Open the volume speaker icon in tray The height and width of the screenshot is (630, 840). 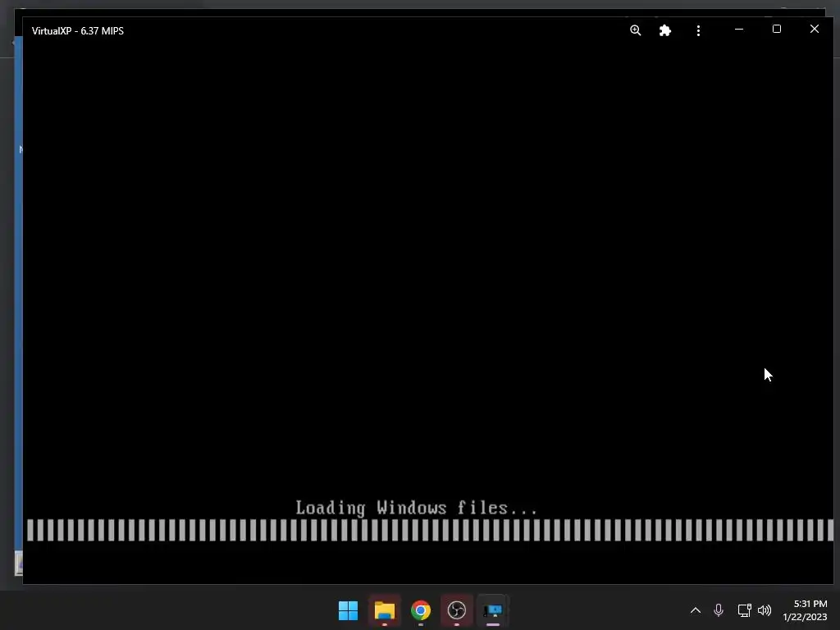tap(765, 610)
